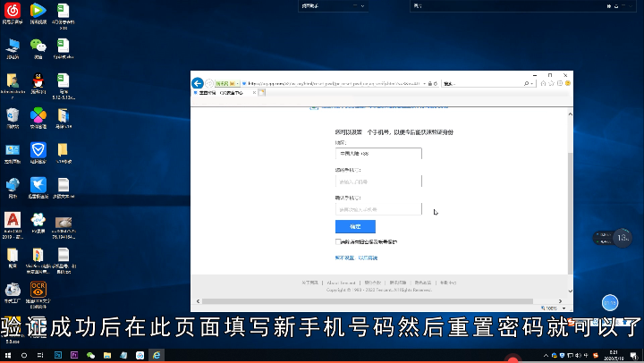This screenshot has width=644, height=363.
Task: Launch AutoCAD from the desktop
Action: (x=13, y=220)
